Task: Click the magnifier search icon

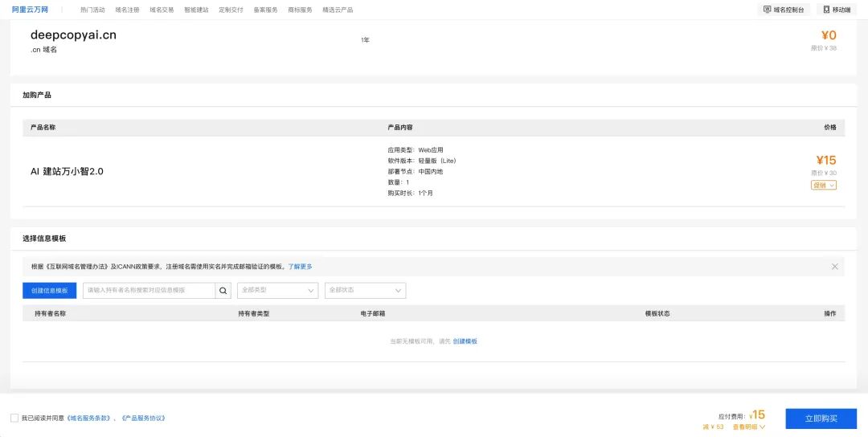Action: pyautogui.click(x=223, y=291)
